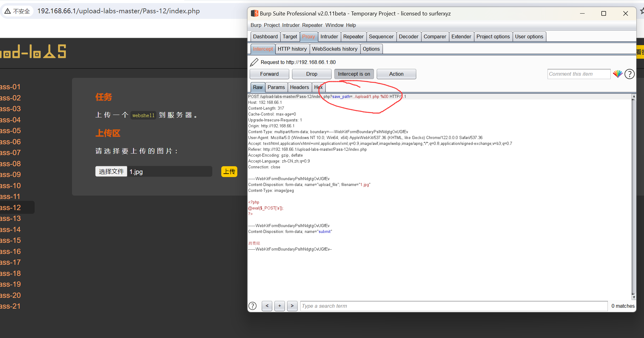Click the request editor scrollbar down arrow
The image size is (644, 338).
pyautogui.click(x=634, y=297)
